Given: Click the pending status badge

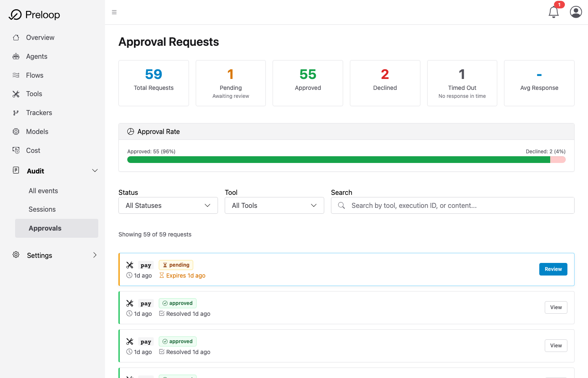Looking at the screenshot, I should click(x=176, y=265).
